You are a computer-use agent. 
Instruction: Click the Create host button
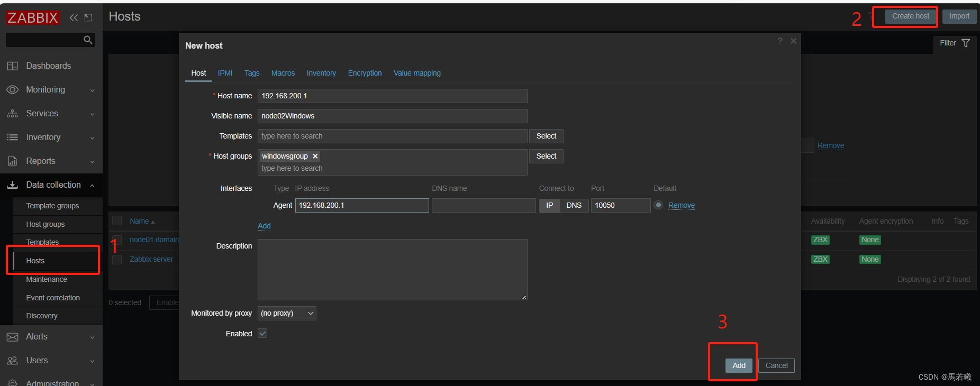point(910,16)
